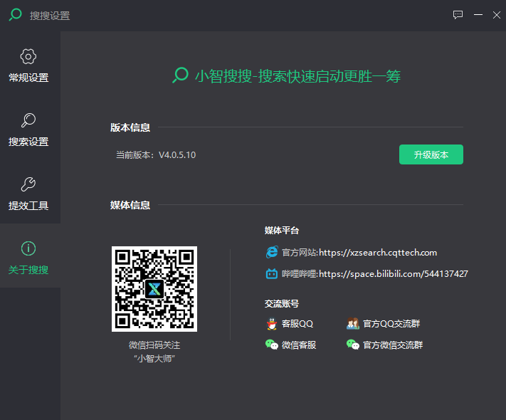Select the 关于搜搜 info icon
Image resolution: width=506 pixels, height=420 pixels.
pos(28,248)
